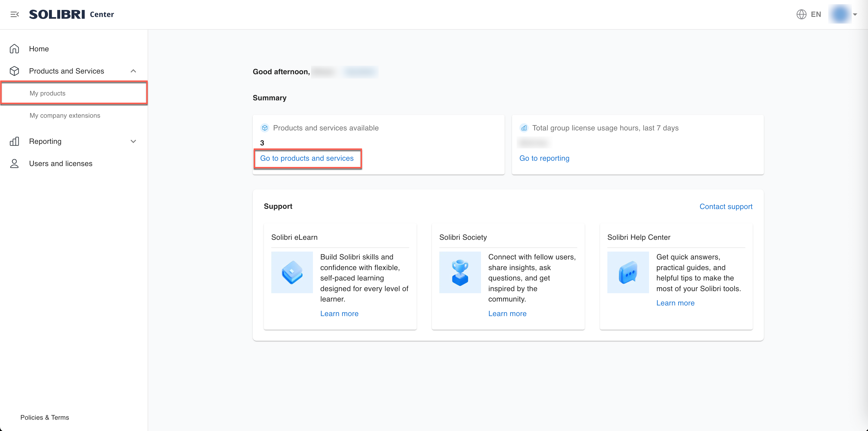Click the Solibri eLearn book illustration
Viewport: 868px width, 431px height.
(292, 272)
